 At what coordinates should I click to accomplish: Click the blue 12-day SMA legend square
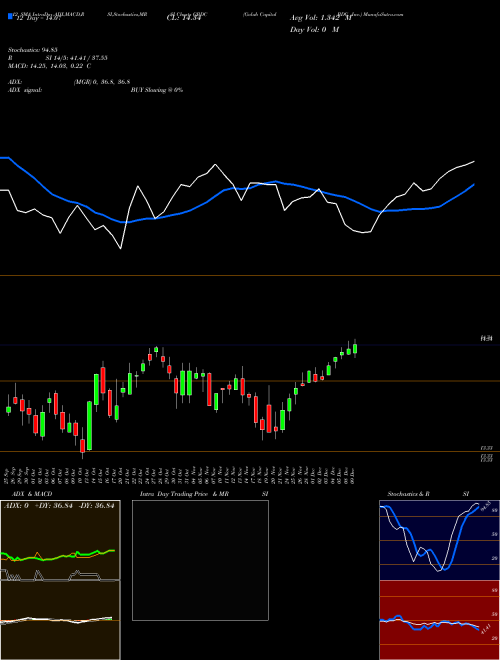[10, 17]
